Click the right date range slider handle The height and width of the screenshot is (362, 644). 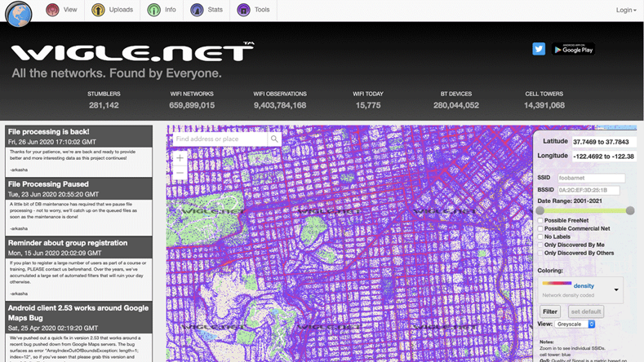coord(630,210)
